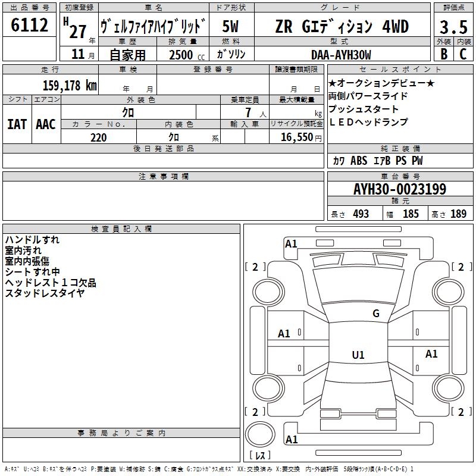Select grade ZR Gエディション 4WD
476x476 pixels.
342,26
